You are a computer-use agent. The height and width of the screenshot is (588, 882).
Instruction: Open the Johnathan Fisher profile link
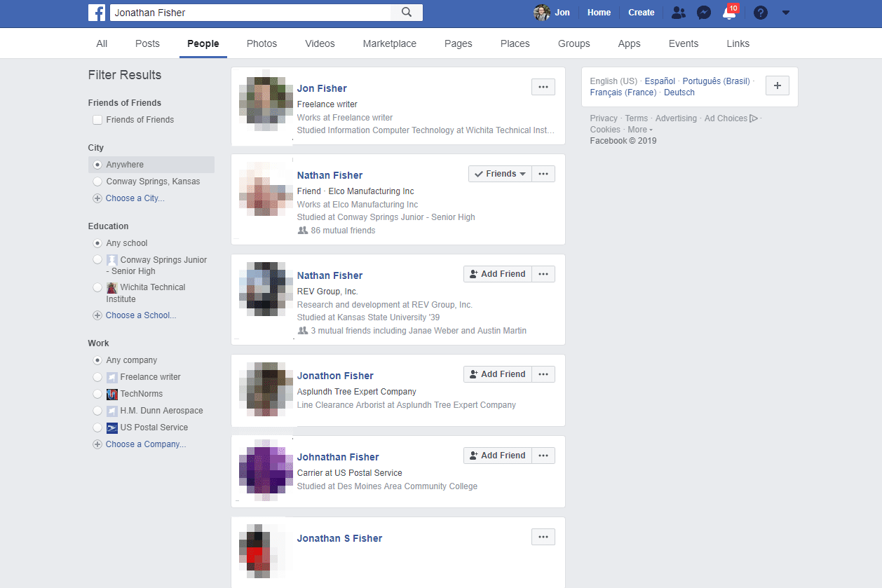click(x=338, y=457)
